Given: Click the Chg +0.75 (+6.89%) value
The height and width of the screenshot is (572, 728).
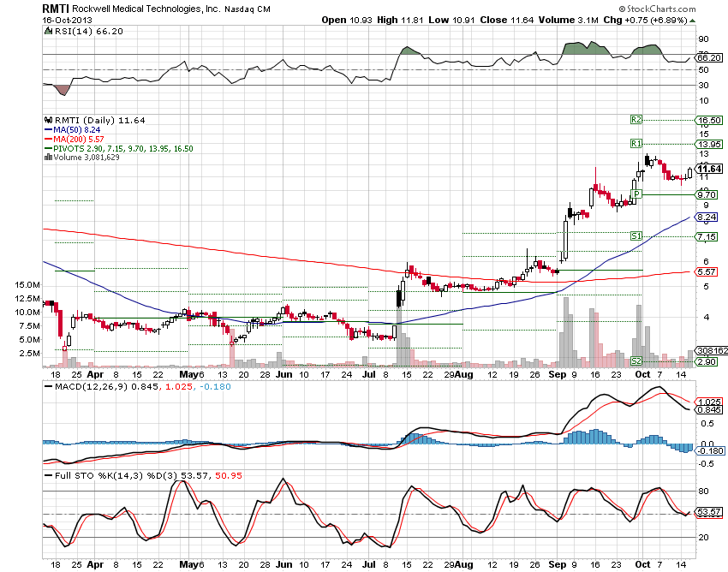Looking at the screenshot, I should tap(646, 20).
